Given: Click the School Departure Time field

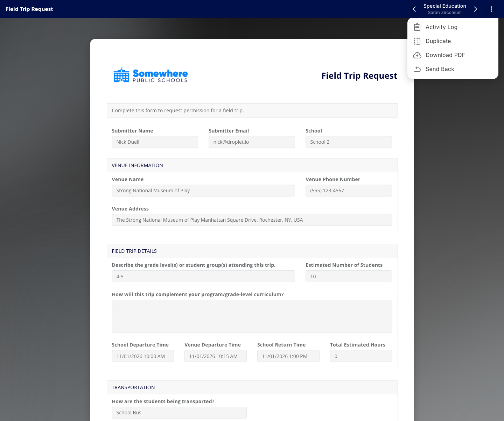Looking at the screenshot, I should [143, 356].
